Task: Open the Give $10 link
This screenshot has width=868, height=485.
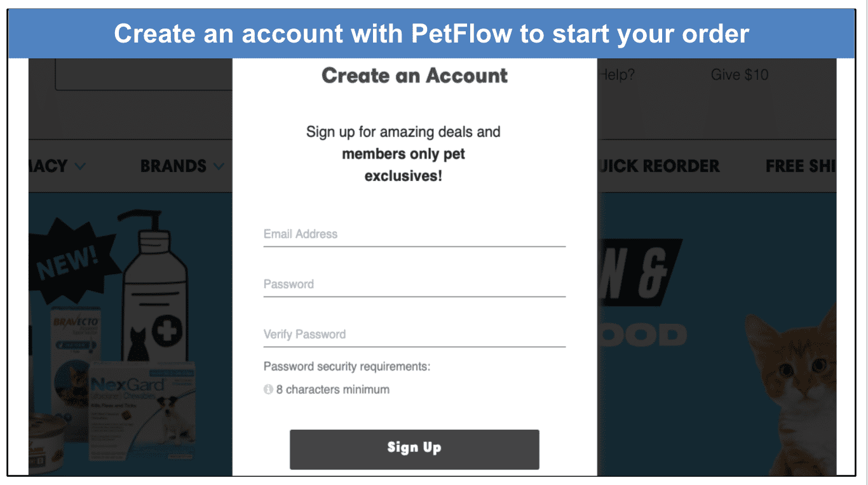Action: [740, 75]
